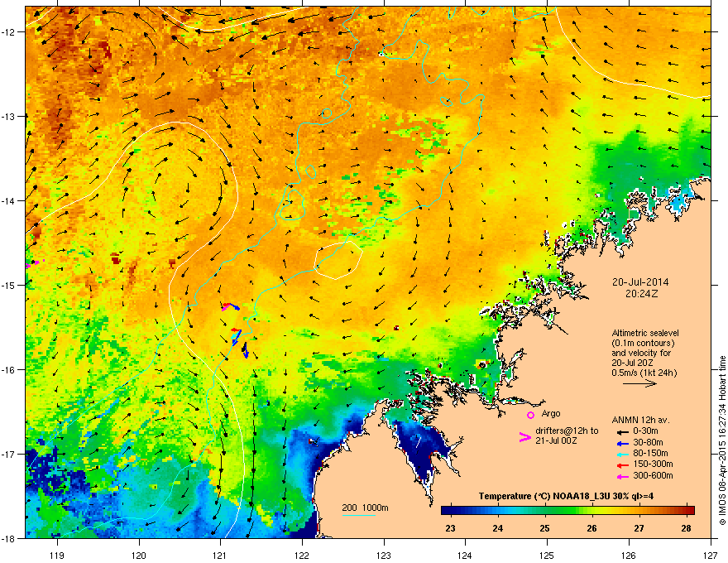Click the Altimetric sealevel text
This screenshot has width=728, height=563.
point(645,333)
